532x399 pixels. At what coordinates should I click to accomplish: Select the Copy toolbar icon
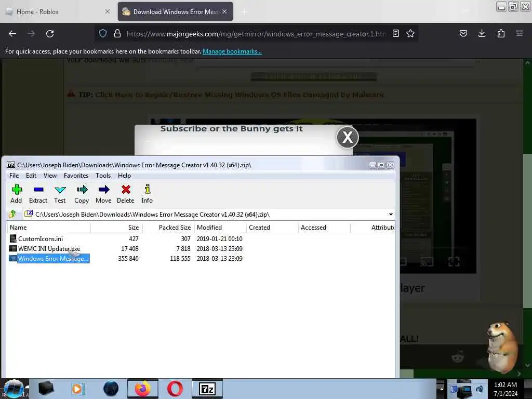[x=82, y=194]
